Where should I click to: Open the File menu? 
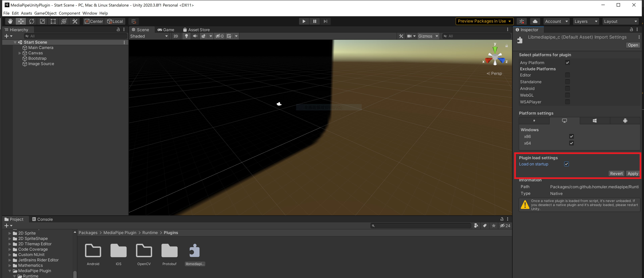7,13
